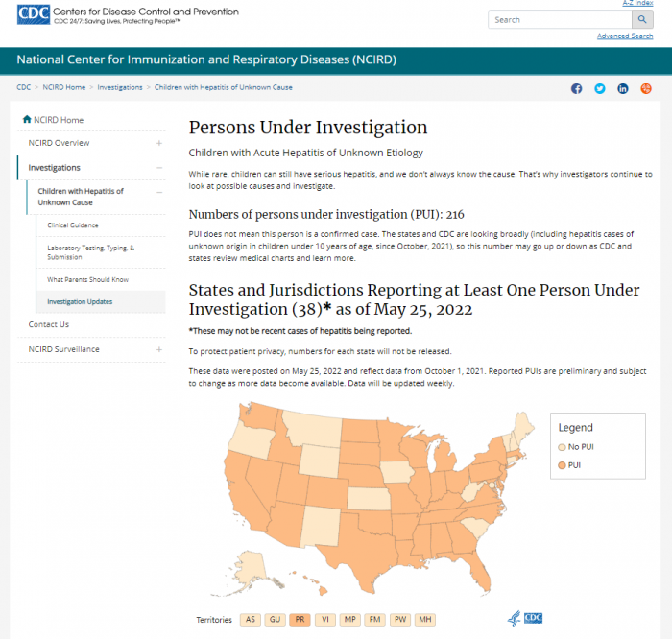The width and height of the screenshot is (672, 639).
Task: Click the CDC logo below the map
Action: pos(527,619)
